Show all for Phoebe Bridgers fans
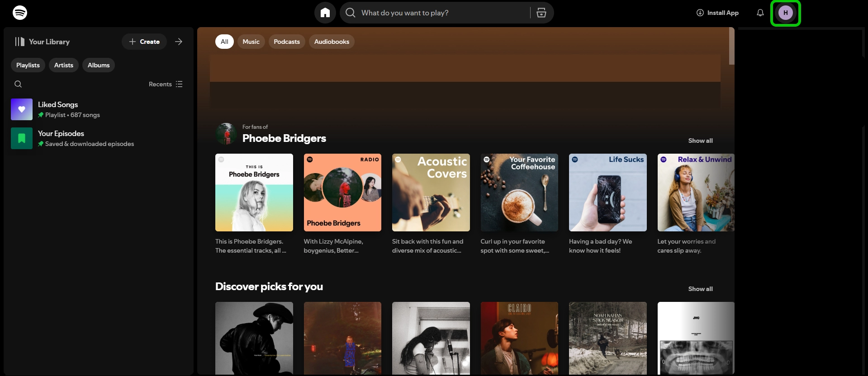This screenshot has width=868, height=376. click(x=700, y=141)
